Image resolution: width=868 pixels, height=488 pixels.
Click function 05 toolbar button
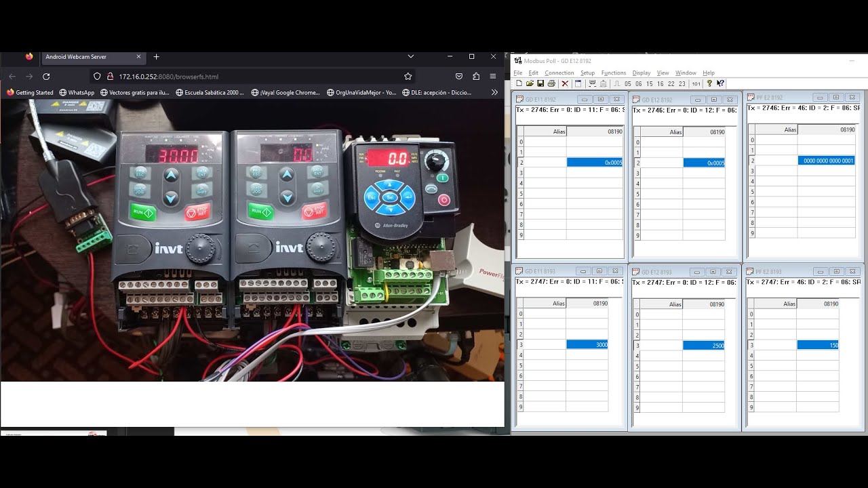click(x=627, y=84)
